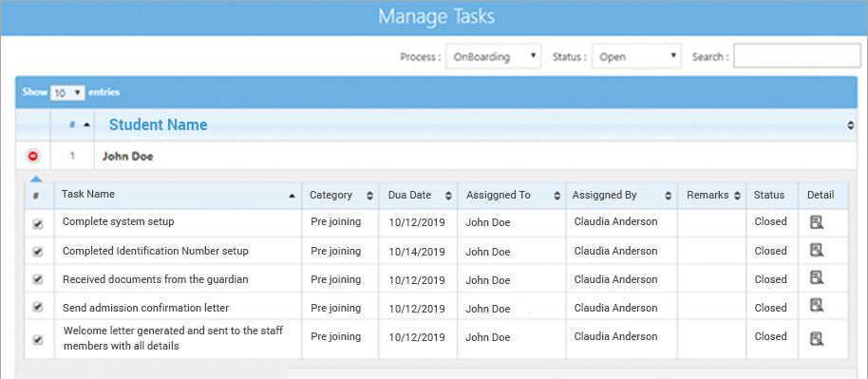Open detail icon for Welcome letter generated task
The height and width of the screenshot is (379, 868).
pyautogui.click(x=817, y=338)
